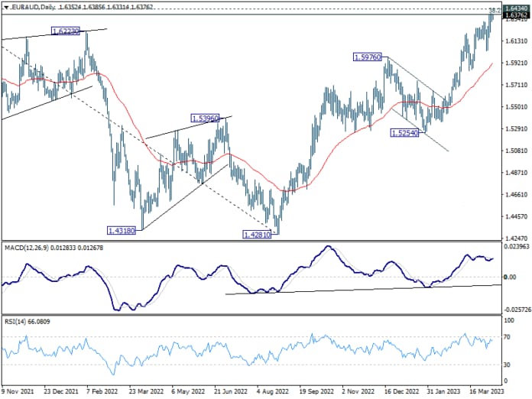The width and height of the screenshot is (532, 399).
Task: Click the 38.2 Fibonacci level label
Action: click(495, 11)
